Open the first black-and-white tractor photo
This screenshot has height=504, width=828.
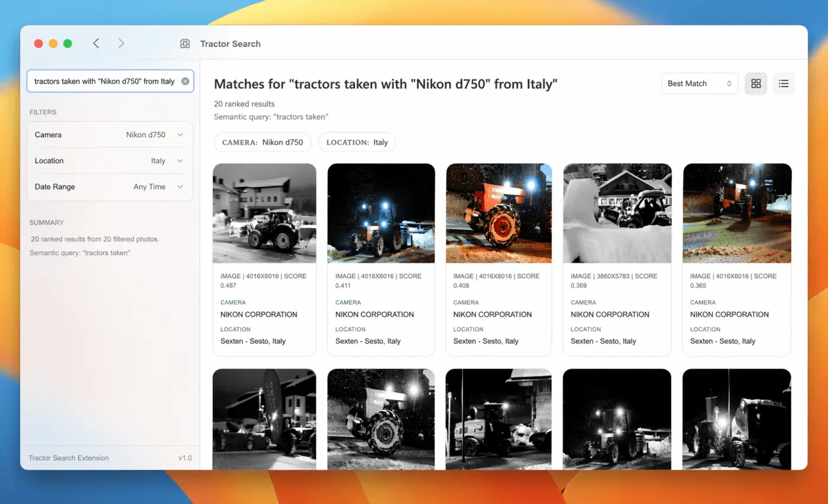[264, 213]
